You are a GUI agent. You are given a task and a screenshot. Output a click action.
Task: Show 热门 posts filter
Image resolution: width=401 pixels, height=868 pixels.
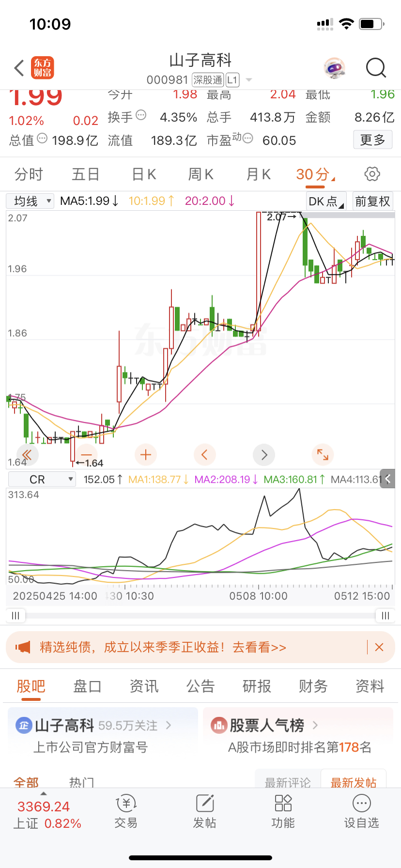tap(81, 782)
